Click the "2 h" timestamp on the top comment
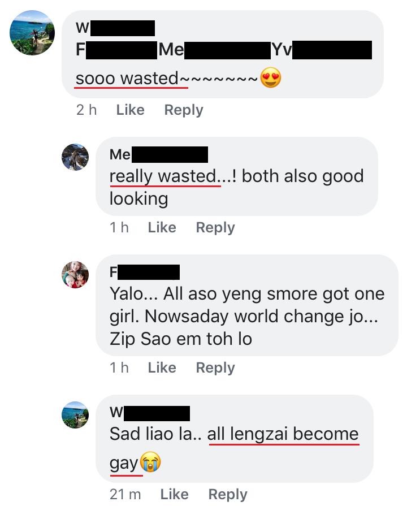Screen dimensions: 420x506 [x=86, y=110]
